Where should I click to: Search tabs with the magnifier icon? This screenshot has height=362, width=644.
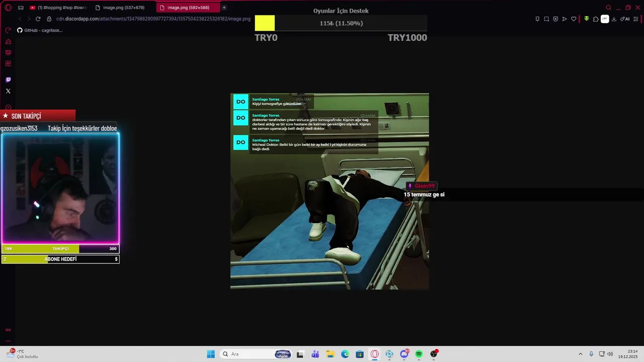(x=608, y=8)
